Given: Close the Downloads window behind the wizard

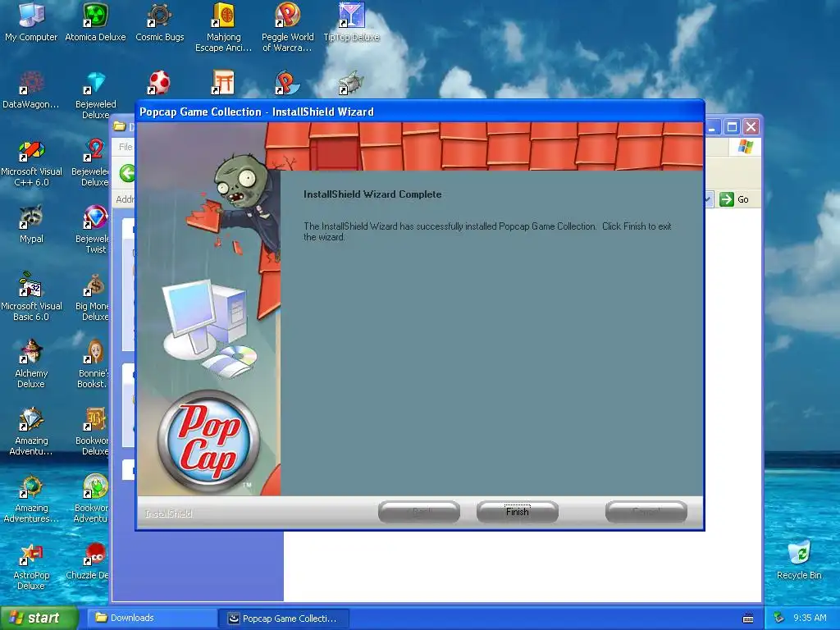Looking at the screenshot, I should [751, 127].
